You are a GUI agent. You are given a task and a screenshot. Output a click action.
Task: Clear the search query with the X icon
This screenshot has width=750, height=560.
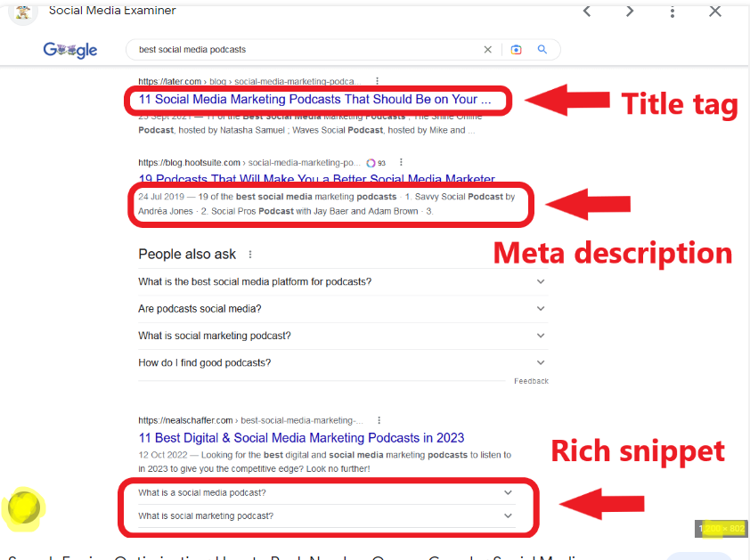point(487,50)
